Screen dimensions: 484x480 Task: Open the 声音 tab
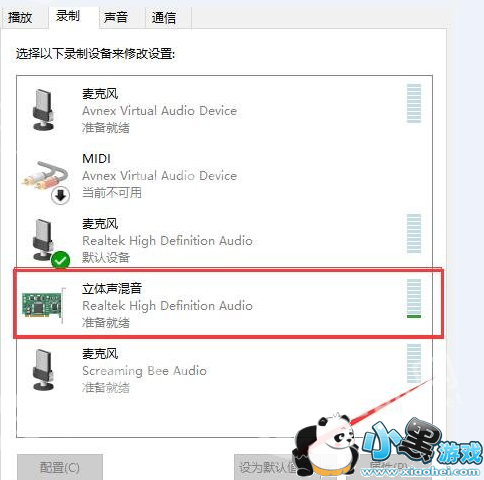116,17
